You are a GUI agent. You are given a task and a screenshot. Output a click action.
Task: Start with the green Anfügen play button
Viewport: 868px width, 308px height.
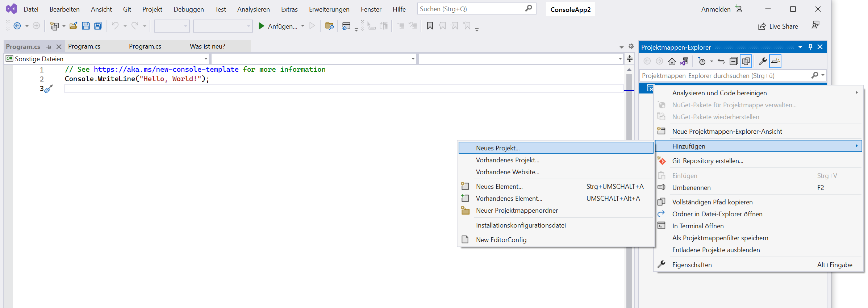[x=277, y=26]
